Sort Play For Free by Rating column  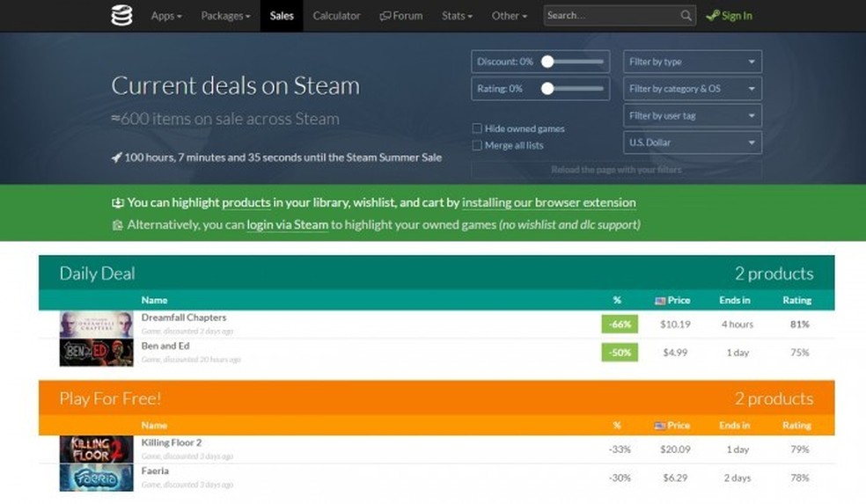tap(797, 425)
